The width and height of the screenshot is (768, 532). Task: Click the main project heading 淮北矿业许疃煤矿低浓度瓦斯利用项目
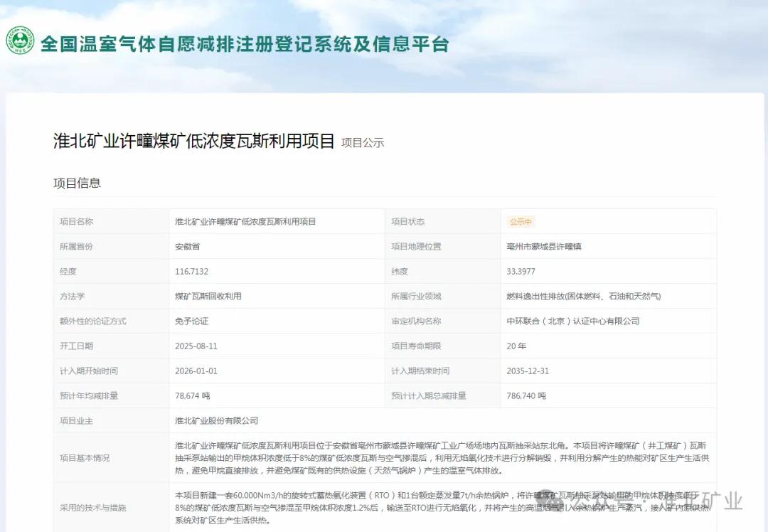(193, 141)
